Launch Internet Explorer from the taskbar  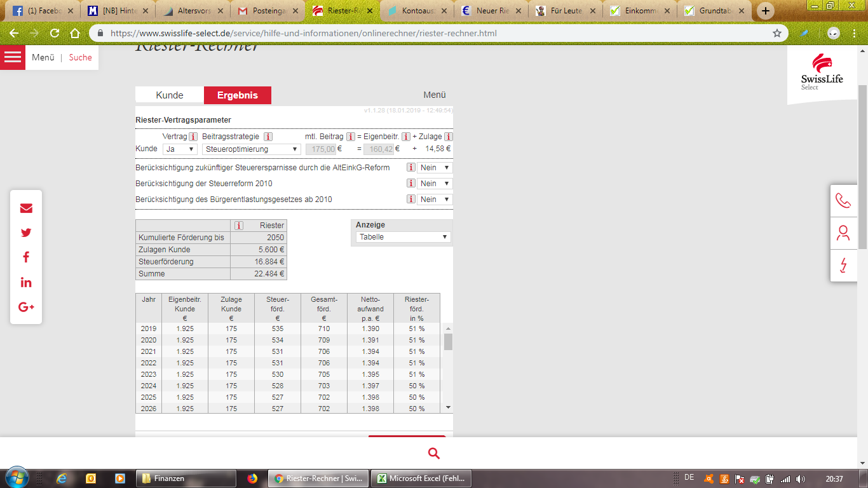pos(62,478)
